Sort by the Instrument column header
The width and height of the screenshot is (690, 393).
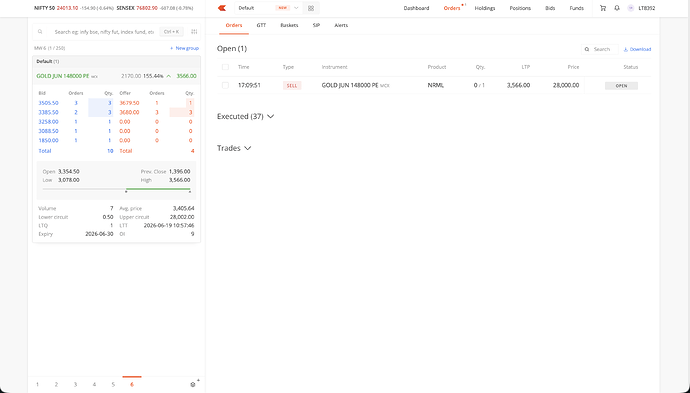(x=334, y=67)
